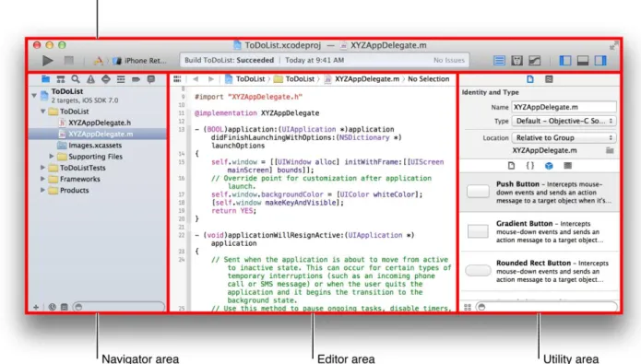Image resolution: width=641 pixels, height=364 pixels.
Task: Collapse the ToDoList group folder
Action: click(43, 112)
